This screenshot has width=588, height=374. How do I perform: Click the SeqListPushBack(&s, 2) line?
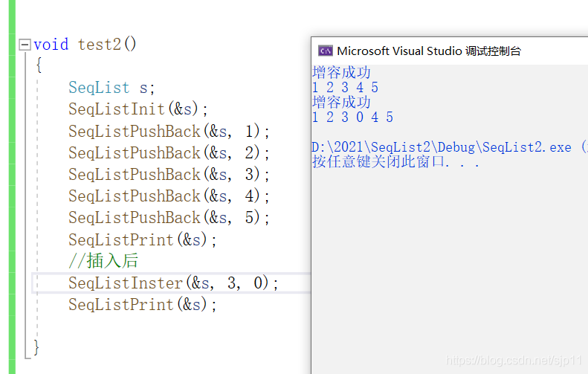[169, 153]
